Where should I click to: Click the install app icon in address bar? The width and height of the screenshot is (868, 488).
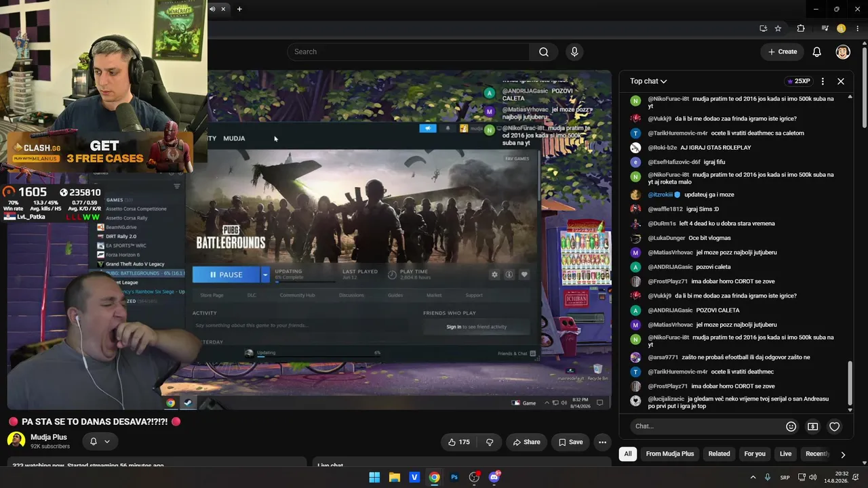click(763, 28)
